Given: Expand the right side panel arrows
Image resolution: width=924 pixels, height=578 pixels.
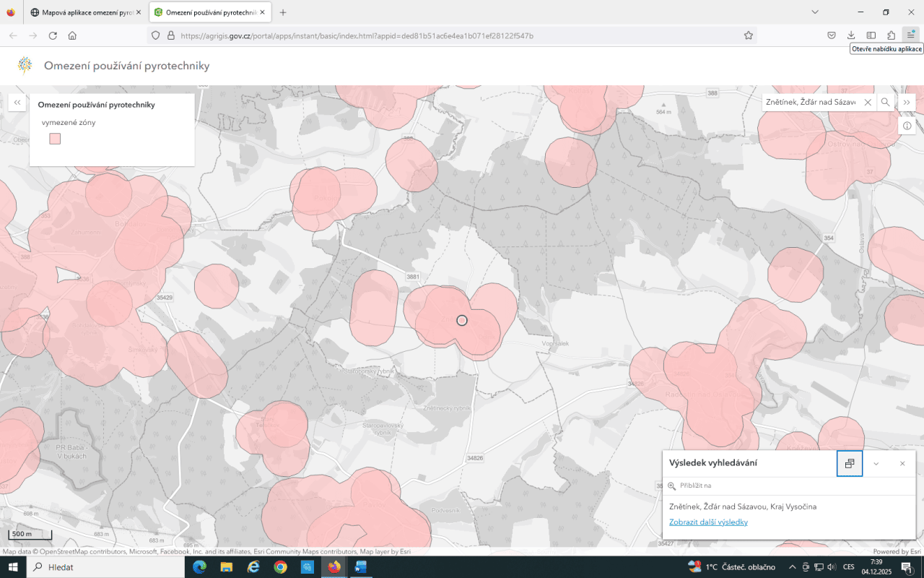Looking at the screenshot, I should tap(907, 103).
